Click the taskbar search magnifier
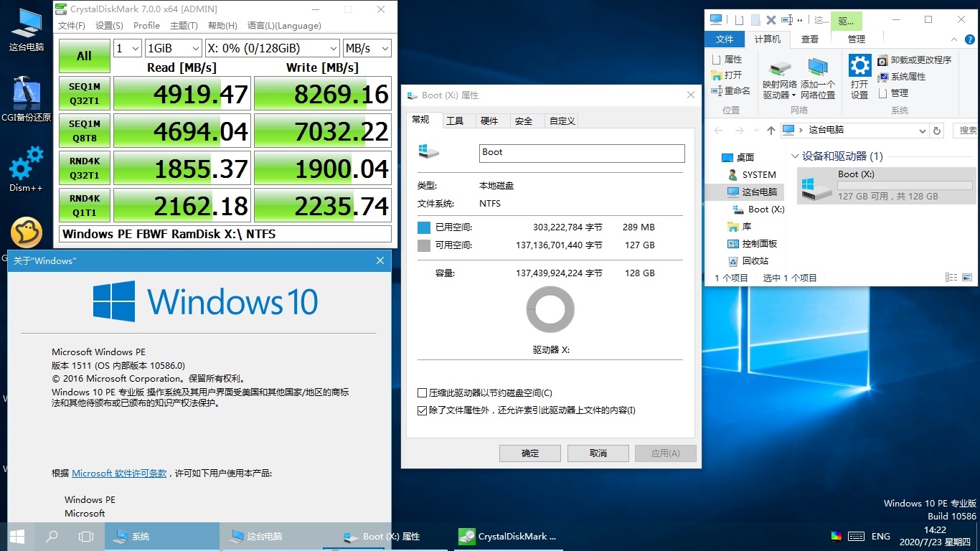This screenshot has width=980, height=551. pyautogui.click(x=52, y=536)
